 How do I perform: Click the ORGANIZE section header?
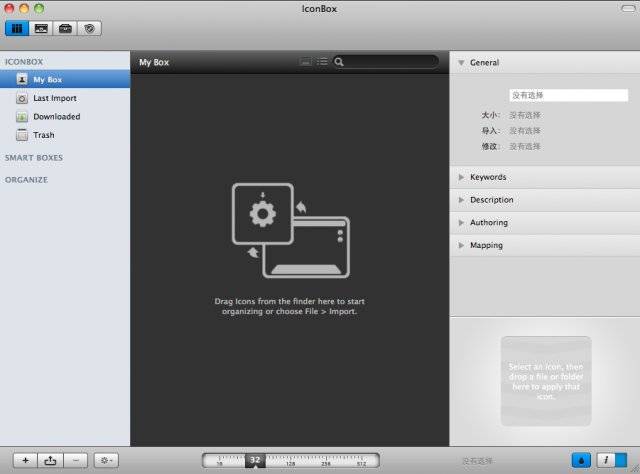pos(27,180)
